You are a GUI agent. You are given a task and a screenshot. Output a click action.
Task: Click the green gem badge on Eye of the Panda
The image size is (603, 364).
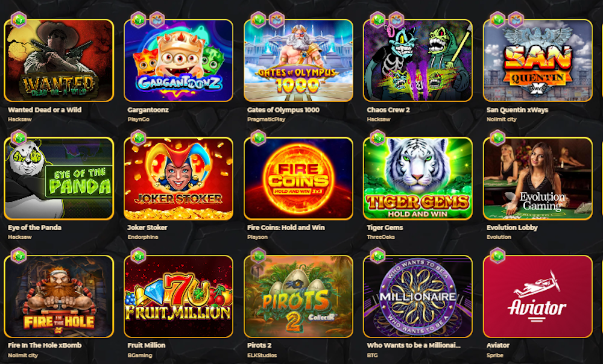[19, 137]
